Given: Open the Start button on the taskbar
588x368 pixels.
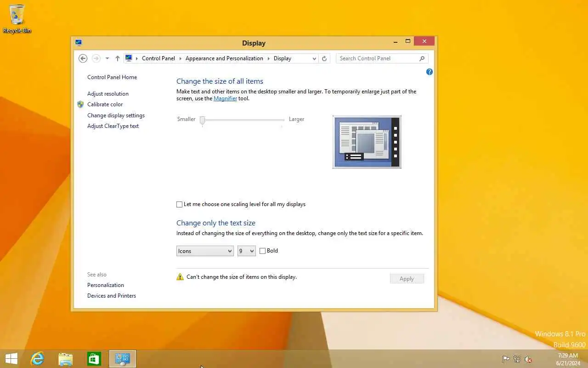Looking at the screenshot, I should click(x=11, y=359).
